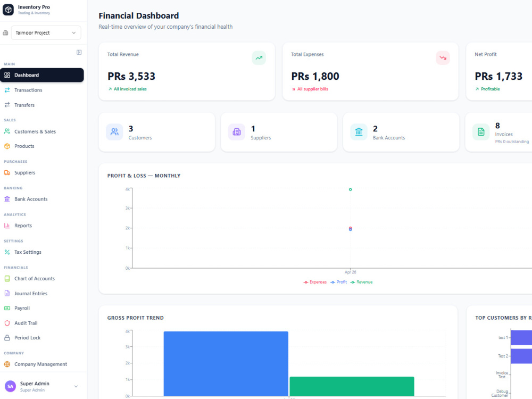Click the blue bar in Gross Profit Trend
532x399 pixels.
226,364
